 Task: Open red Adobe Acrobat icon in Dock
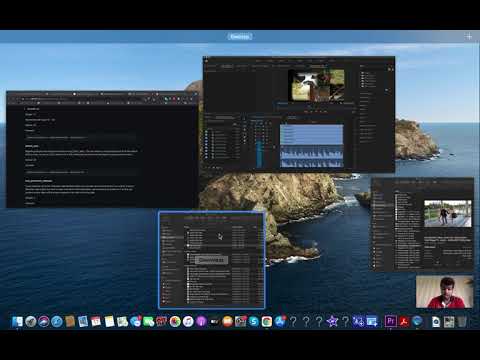pyautogui.click(x=404, y=322)
